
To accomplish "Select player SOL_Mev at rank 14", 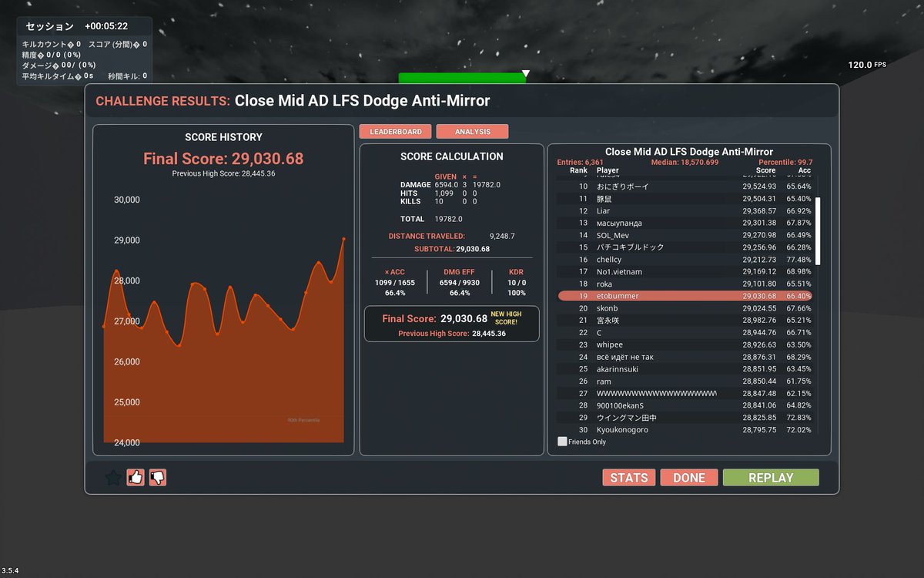I will (x=685, y=235).
